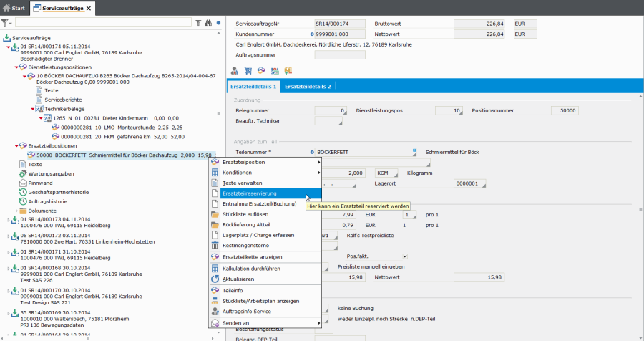
Task: Collapse the Ersatzteilpositionen node
Action: (16, 146)
